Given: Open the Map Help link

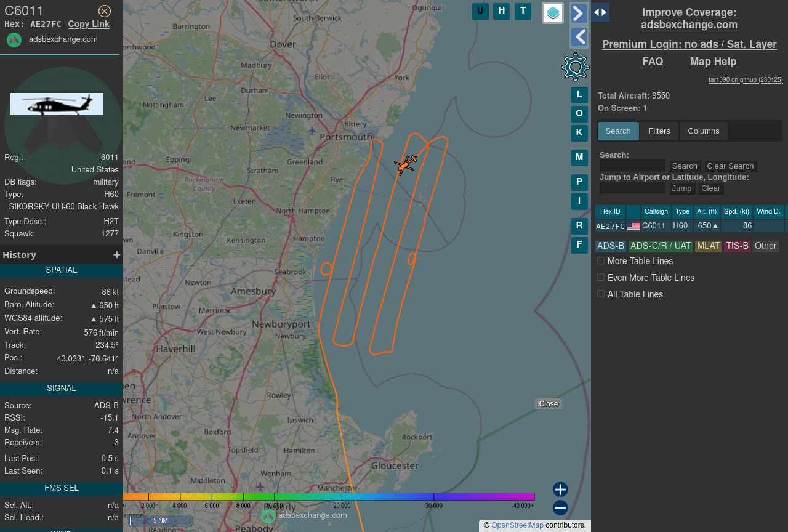Looking at the screenshot, I should [713, 62].
